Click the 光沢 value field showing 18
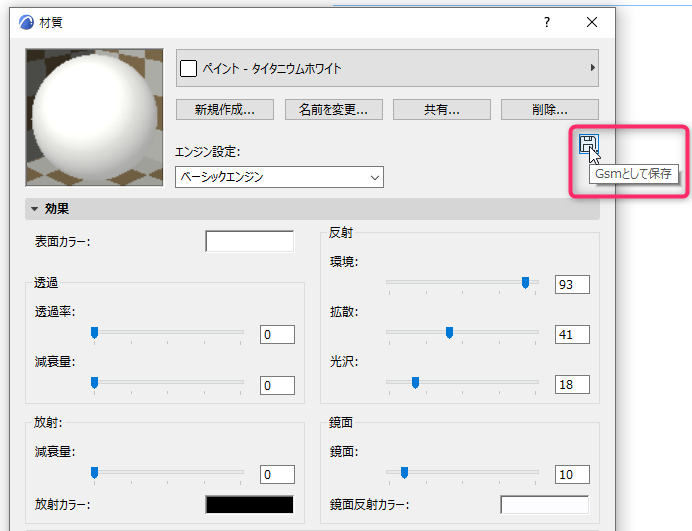This screenshot has height=531, width=692. click(x=572, y=384)
